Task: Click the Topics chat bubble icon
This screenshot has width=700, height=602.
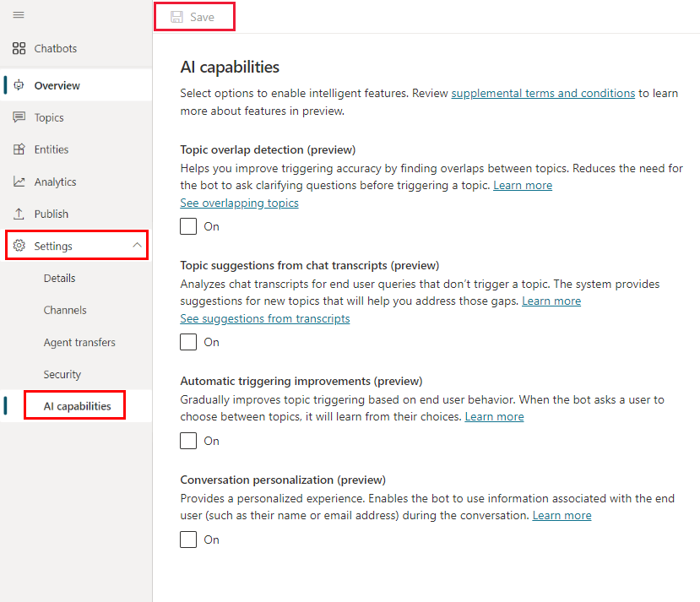Action: [x=19, y=117]
